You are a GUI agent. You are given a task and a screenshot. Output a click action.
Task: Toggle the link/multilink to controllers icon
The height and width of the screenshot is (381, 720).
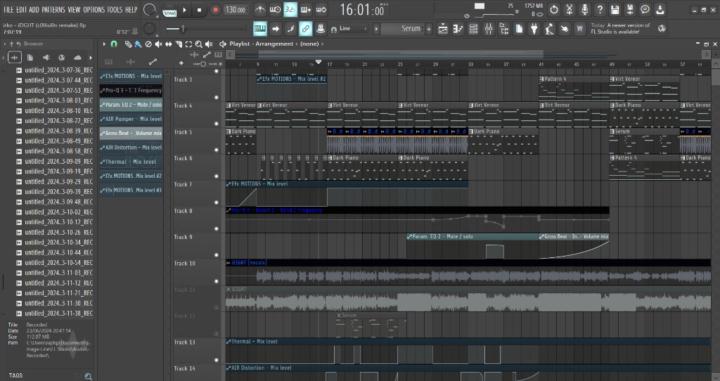pos(305,29)
